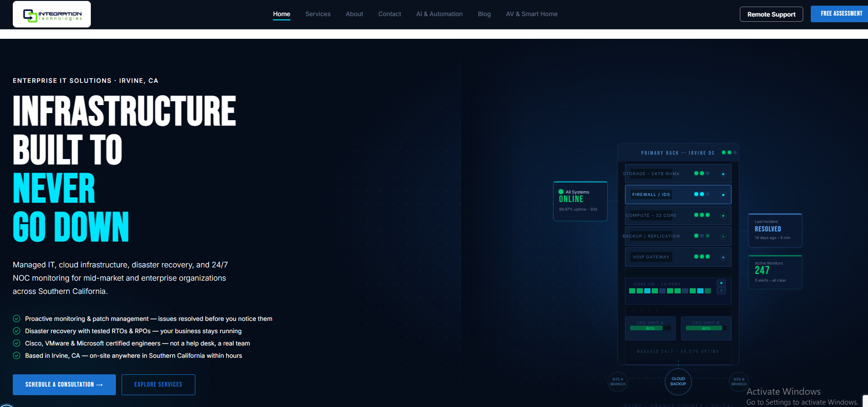Open the Services nav item
Image resolution: width=868 pixels, height=407 pixels.
tap(318, 14)
